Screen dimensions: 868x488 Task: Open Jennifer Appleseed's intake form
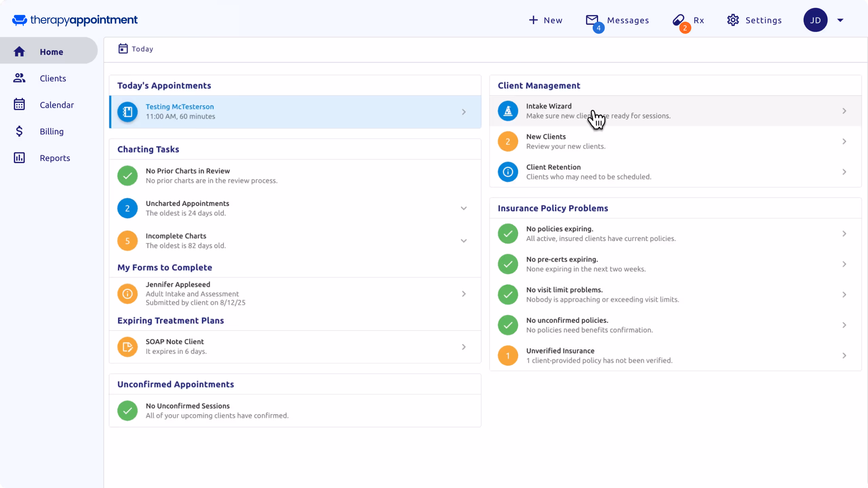point(295,293)
